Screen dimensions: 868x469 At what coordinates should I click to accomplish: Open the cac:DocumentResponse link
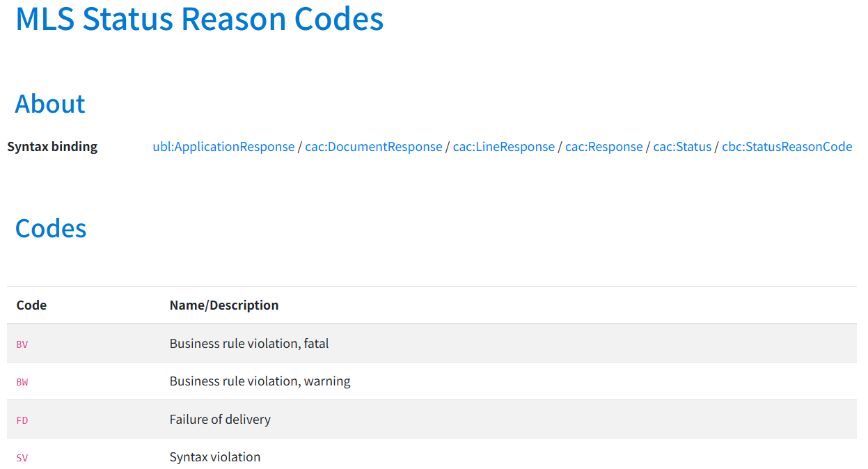374,147
